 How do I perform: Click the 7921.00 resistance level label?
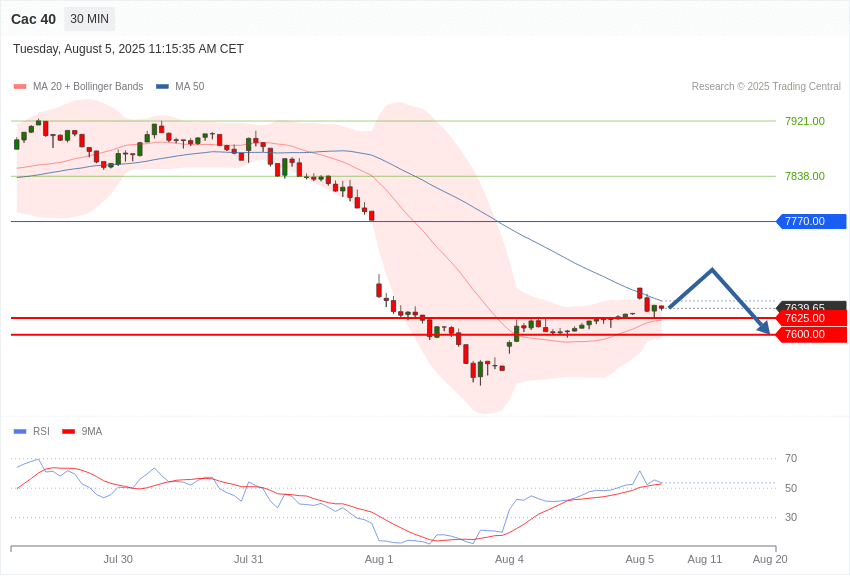tap(805, 121)
